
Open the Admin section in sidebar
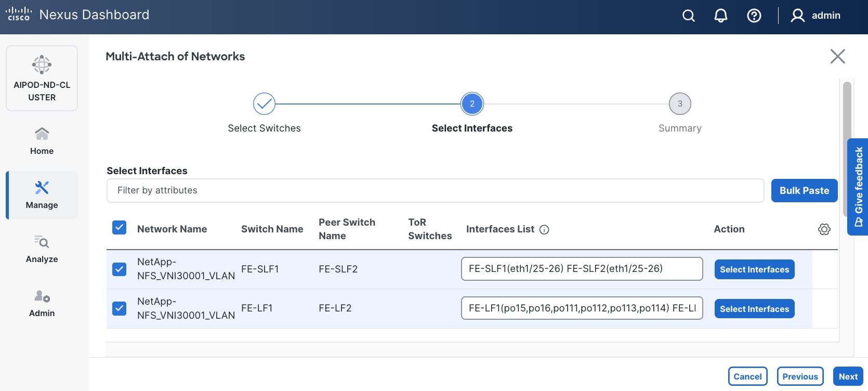click(x=42, y=303)
